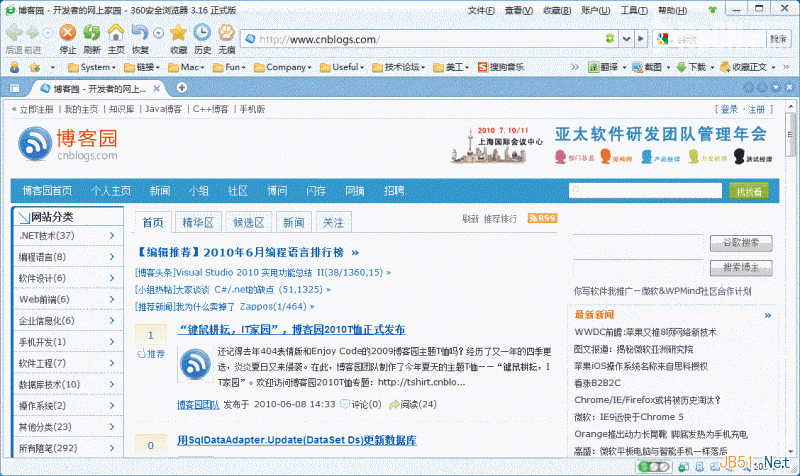The height and width of the screenshot is (476, 800).
Task: Expand the .NET技术(37) category arrow
Action: pos(112,236)
